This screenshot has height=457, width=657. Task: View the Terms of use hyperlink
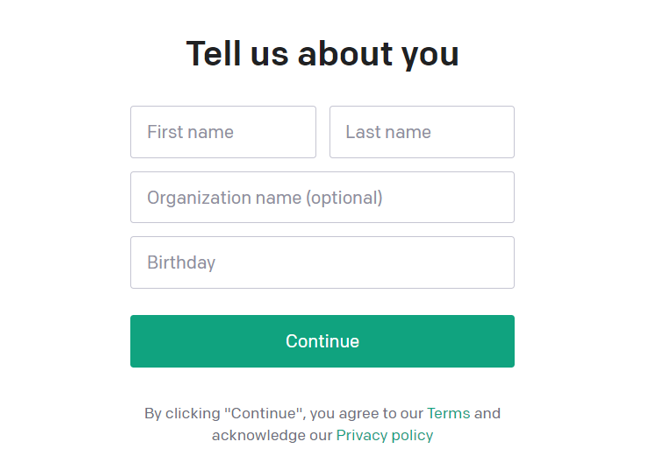pos(448,413)
